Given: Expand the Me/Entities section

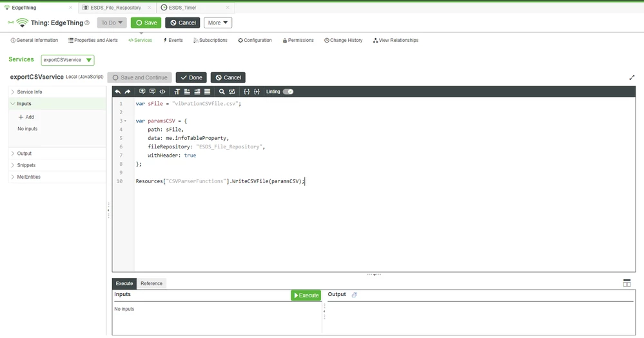Looking at the screenshot, I should point(57,177).
